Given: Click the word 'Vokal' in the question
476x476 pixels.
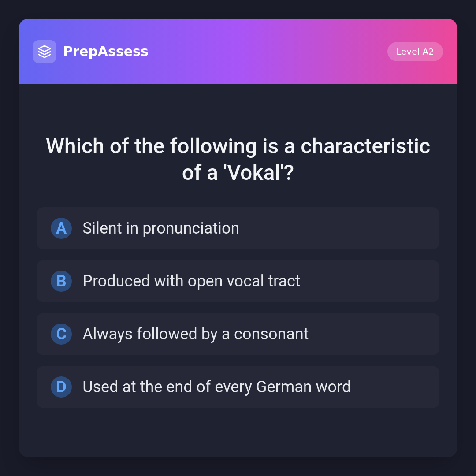Looking at the screenshot, I should coord(256,173).
